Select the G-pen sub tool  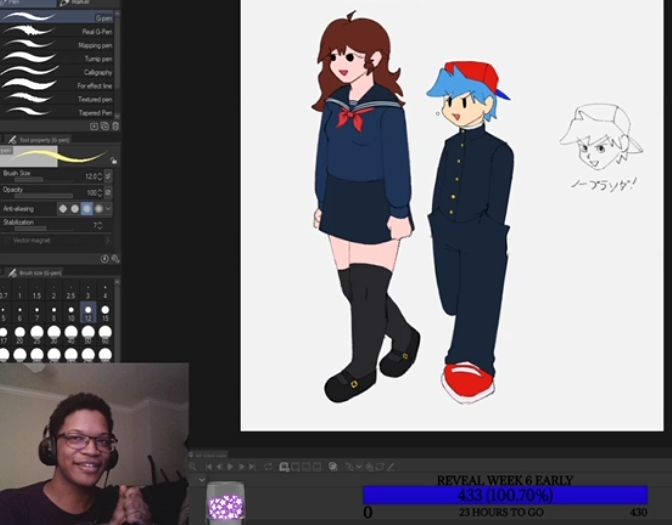click(57, 18)
